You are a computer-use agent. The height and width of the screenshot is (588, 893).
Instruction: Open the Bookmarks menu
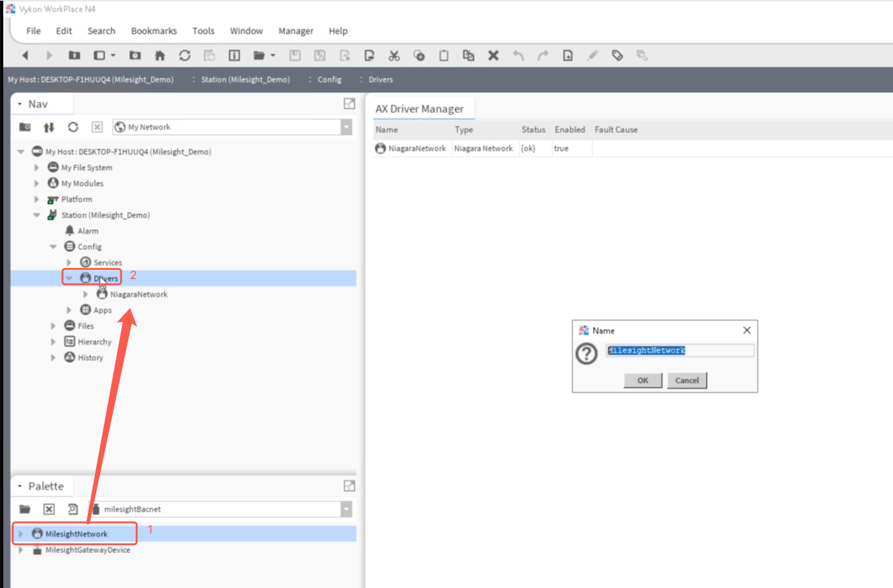pyautogui.click(x=154, y=31)
